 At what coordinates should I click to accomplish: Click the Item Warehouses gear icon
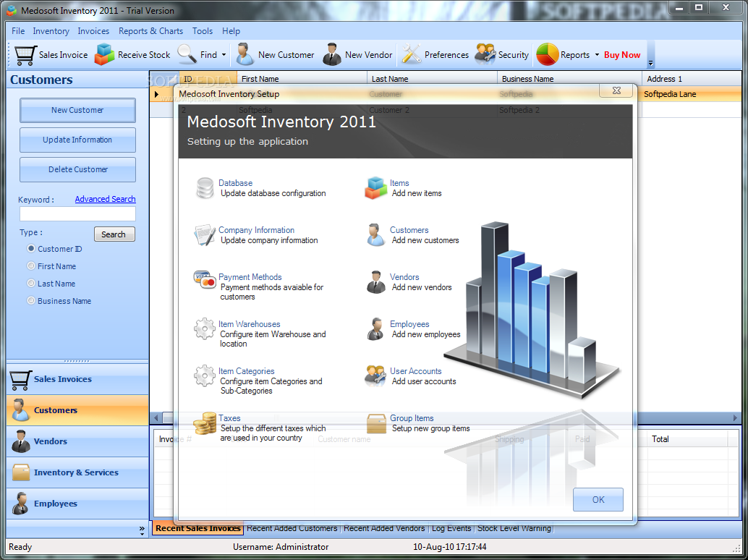point(205,328)
